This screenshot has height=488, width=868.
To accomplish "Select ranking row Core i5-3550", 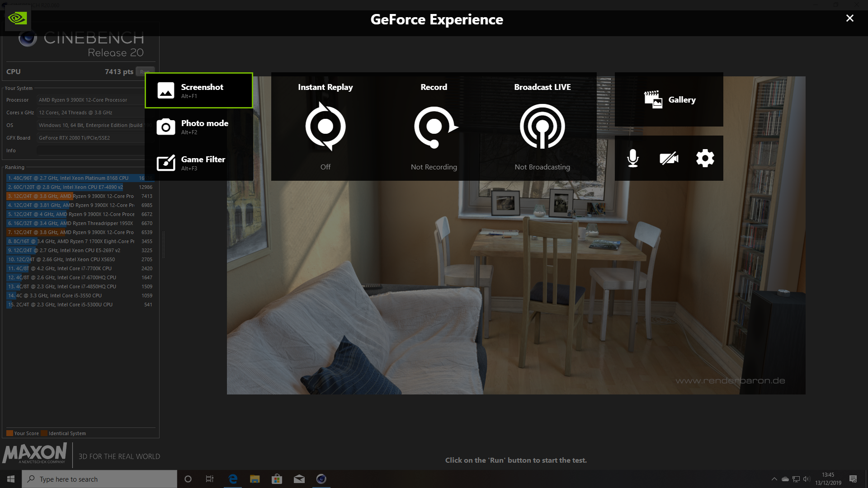I will [80, 296].
